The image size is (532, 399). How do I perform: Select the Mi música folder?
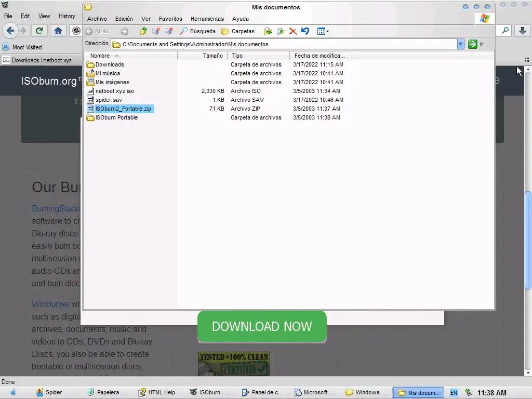[x=103, y=73]
